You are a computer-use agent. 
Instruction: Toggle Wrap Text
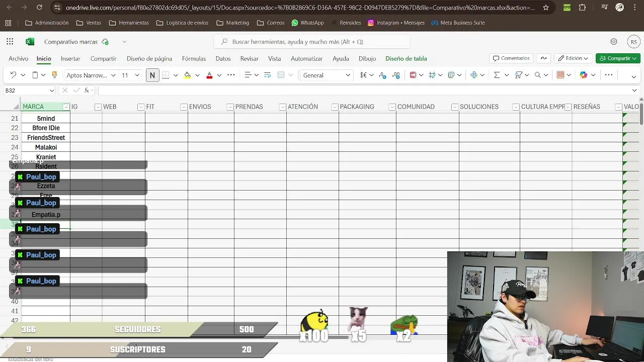[x=267, y=75]
